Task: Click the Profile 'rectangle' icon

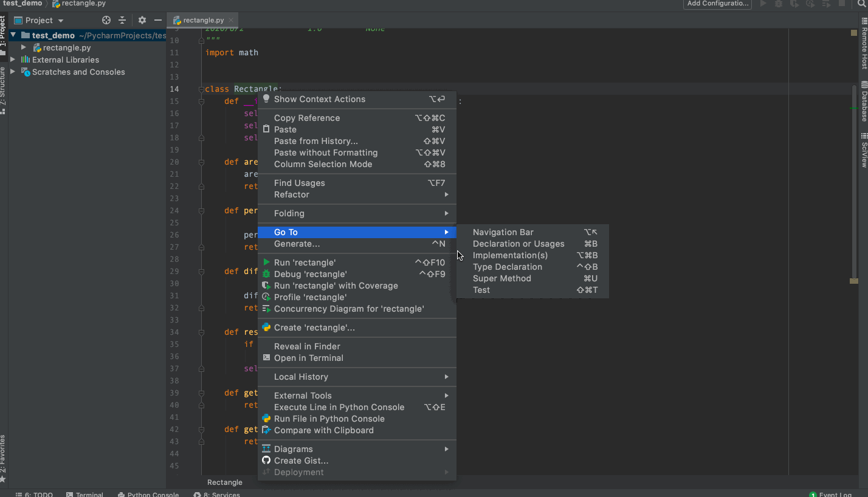Action: point(266,297)
